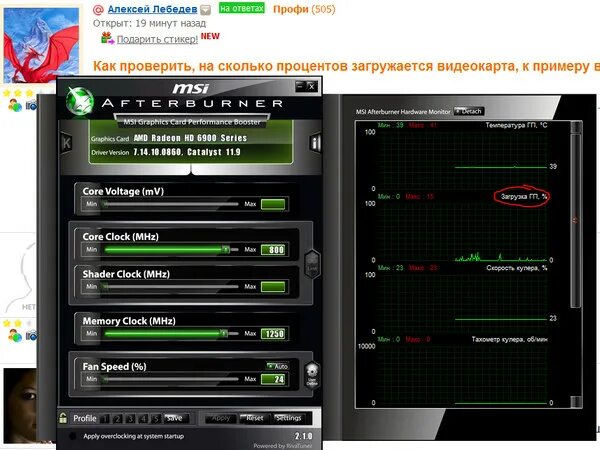Click the AMD Radeon HD 6900 Series text
Viewport: 600px width, 450px height.
pyautogui.click(x=190, y=138)
